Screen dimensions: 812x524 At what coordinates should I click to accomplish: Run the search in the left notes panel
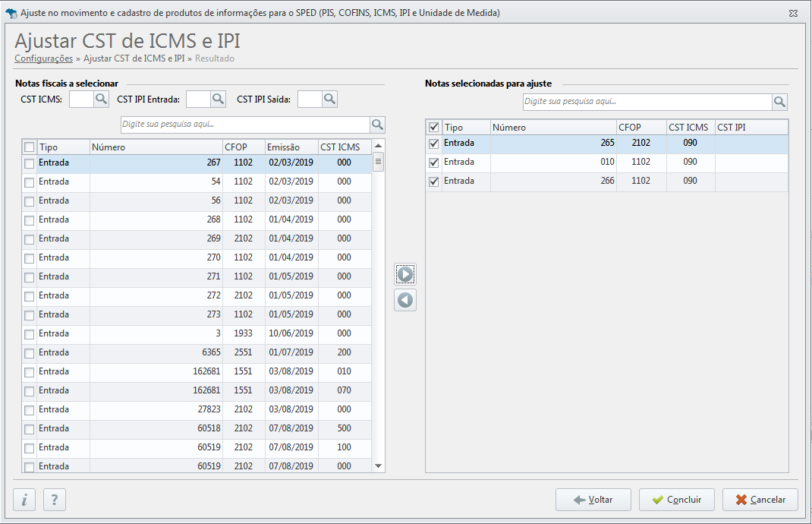point(377,124)
